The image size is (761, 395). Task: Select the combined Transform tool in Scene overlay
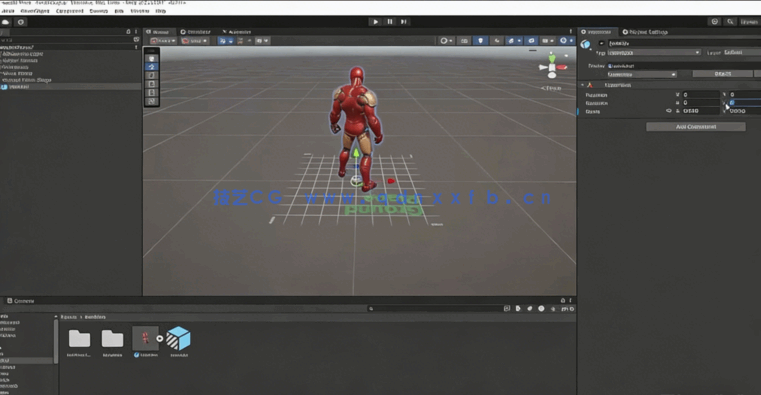[x=151, y=101]
